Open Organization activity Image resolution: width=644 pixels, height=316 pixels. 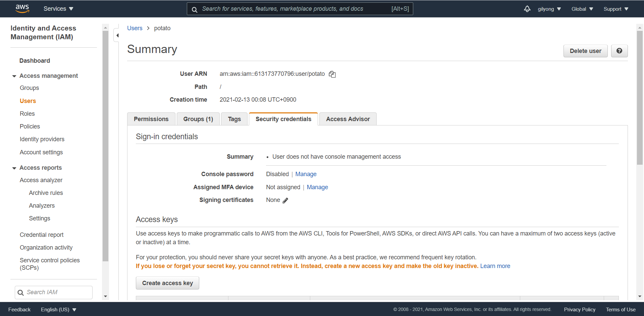(46, 248)
